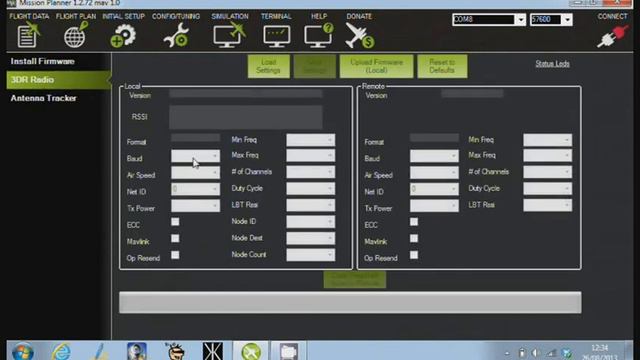Click the Local Format field
This screenshot has height=360, width=640.
[x=196, y=138]
